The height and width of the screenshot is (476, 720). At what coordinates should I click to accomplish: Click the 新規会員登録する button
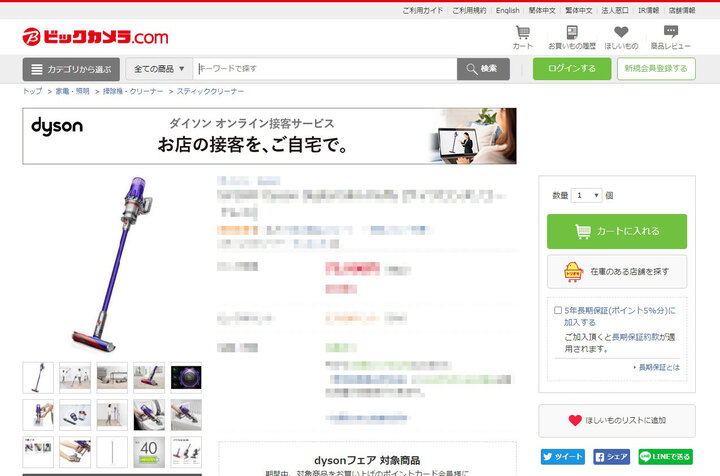tap(656, 69)
